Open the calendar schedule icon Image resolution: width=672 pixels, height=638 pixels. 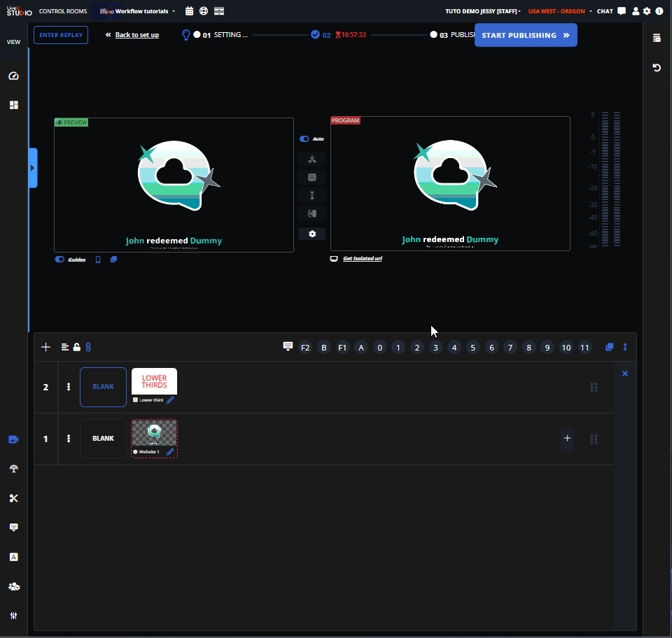point(189,11)
